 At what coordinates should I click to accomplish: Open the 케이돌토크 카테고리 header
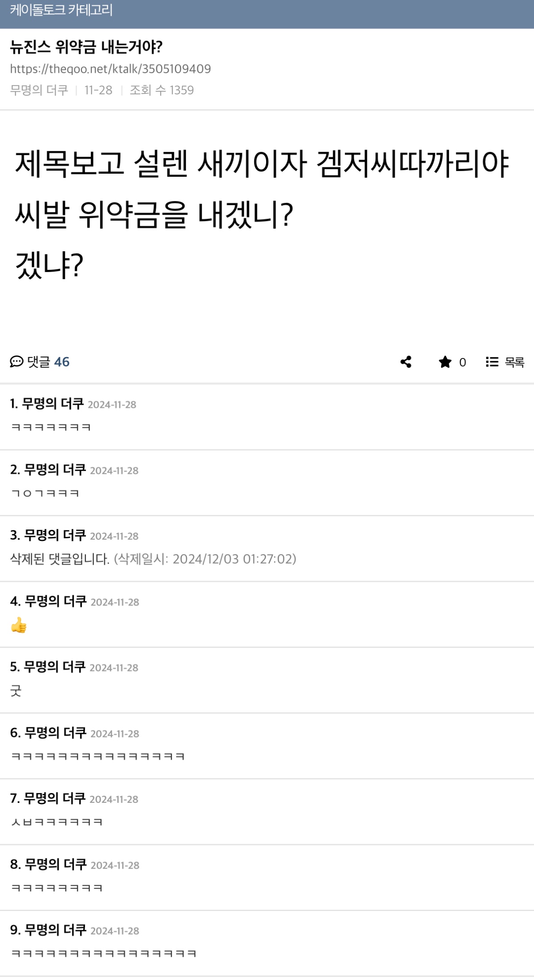pyautogui.click(x=61, y=10)
